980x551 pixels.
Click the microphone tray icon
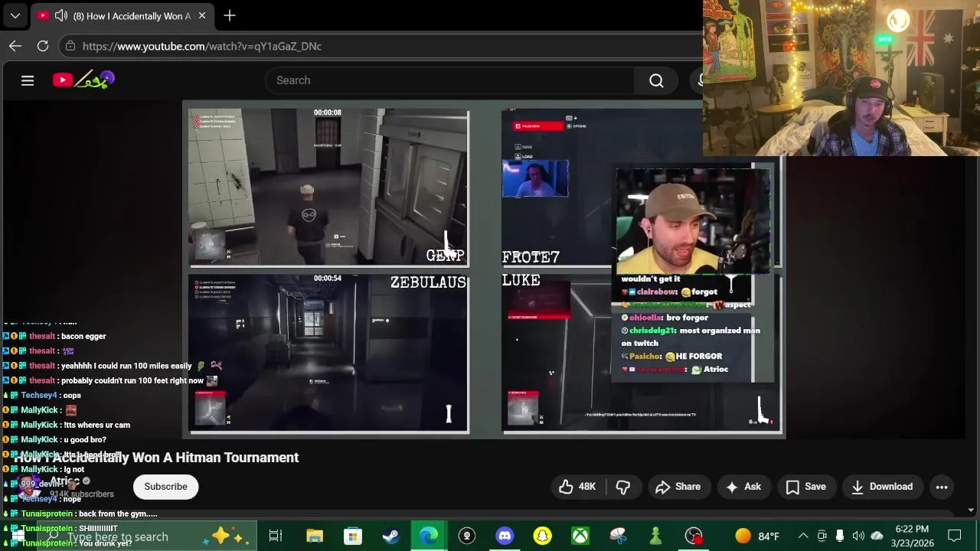(x=840, y=536)
